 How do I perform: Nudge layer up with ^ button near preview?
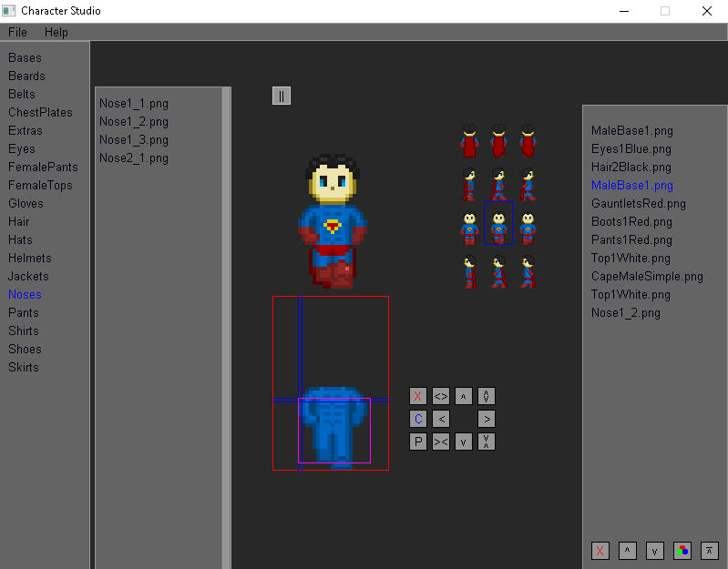coord(464,396)
